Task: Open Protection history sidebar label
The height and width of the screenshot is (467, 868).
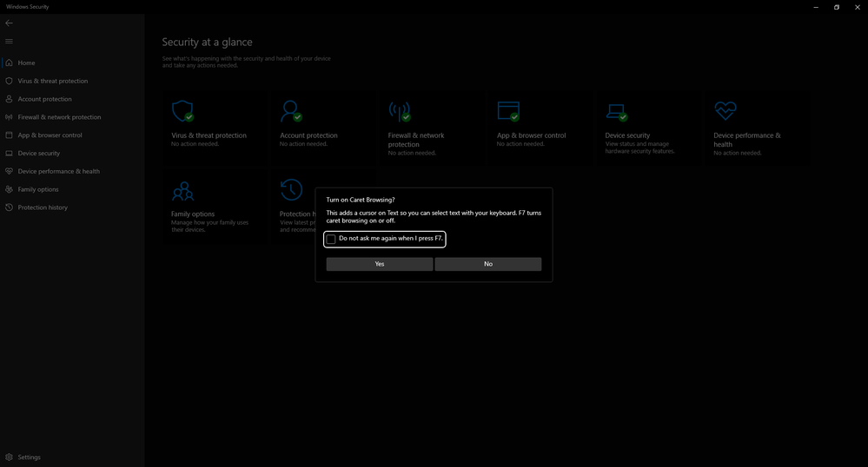Action: click(43, 207)
